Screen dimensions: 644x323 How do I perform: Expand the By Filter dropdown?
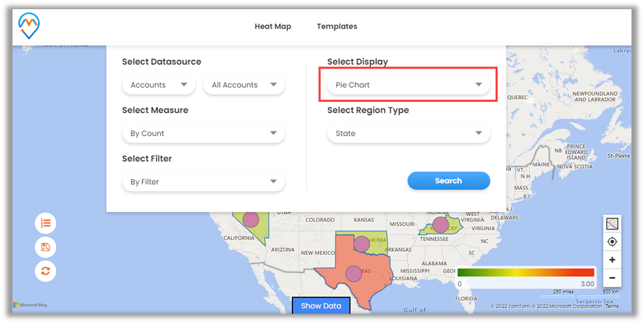203,182
